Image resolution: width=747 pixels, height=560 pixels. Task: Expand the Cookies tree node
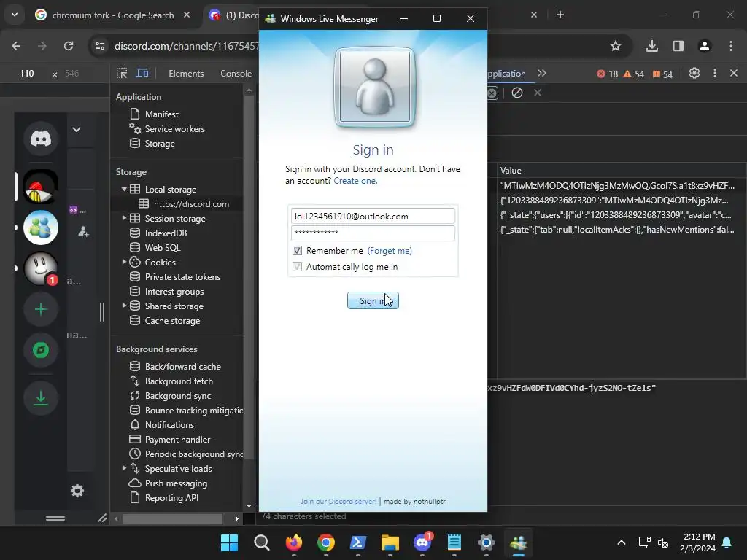(124, 262)
